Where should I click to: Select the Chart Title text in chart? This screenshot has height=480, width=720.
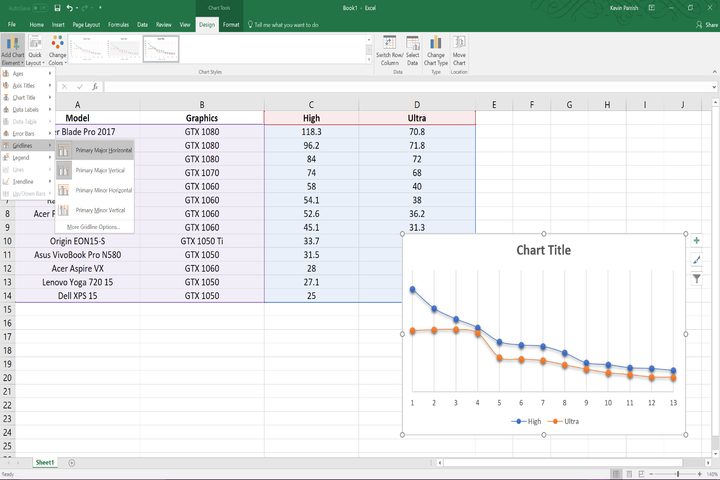click(544, 250)
